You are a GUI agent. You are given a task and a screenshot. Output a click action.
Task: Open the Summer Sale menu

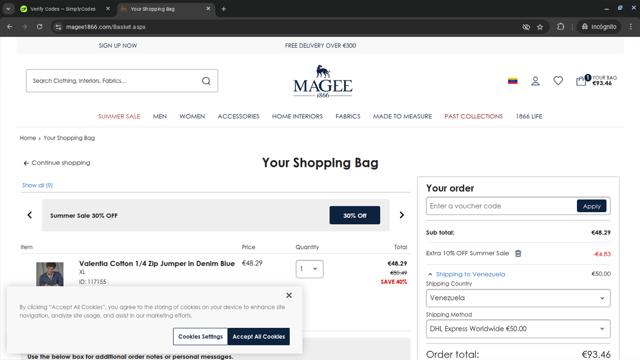click(119, 116)
